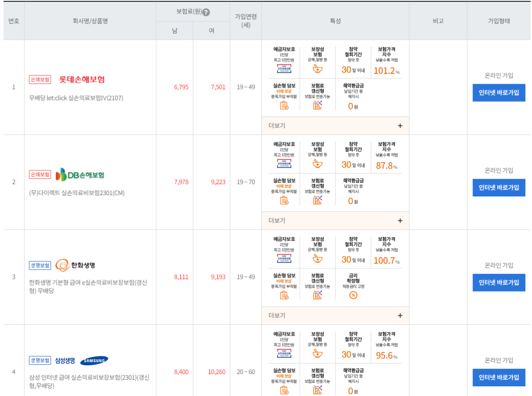Click the 생명보험 tag in Hanwha row
Screen dimensions: 532x396
coord(40,265)
